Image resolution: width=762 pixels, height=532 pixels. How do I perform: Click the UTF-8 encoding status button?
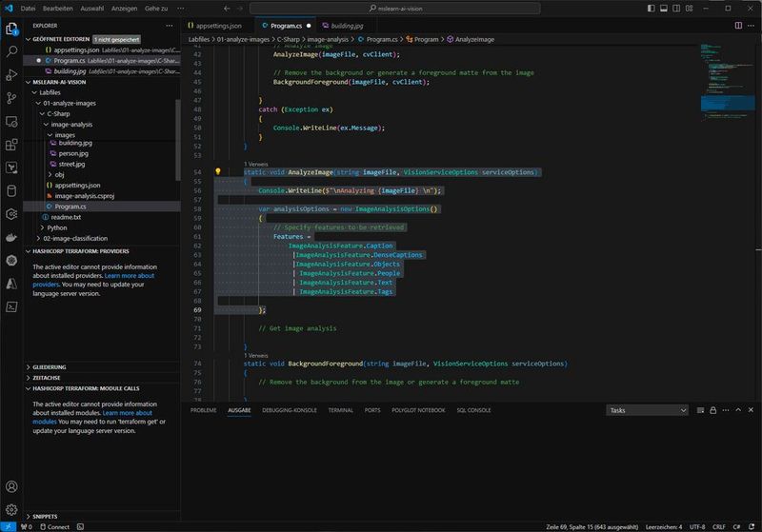[x=699, y=526]
